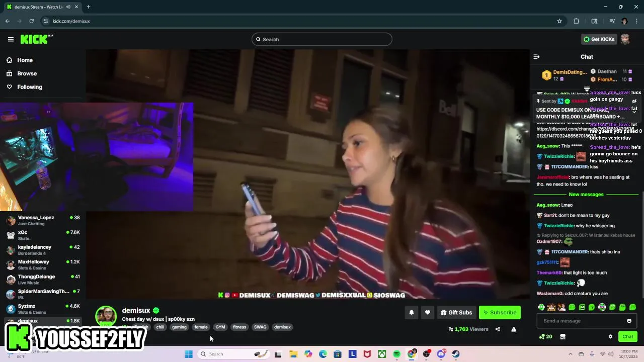Follow demisux with the heart icon
Viewport: 644px width, 362px height.
(x=428, y=313)
